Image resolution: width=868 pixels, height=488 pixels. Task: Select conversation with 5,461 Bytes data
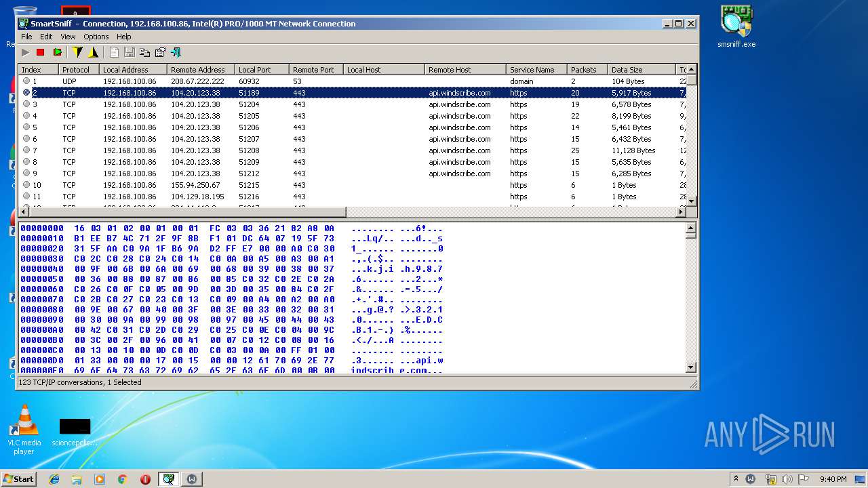pyautogui.click(x=352, y=127)
